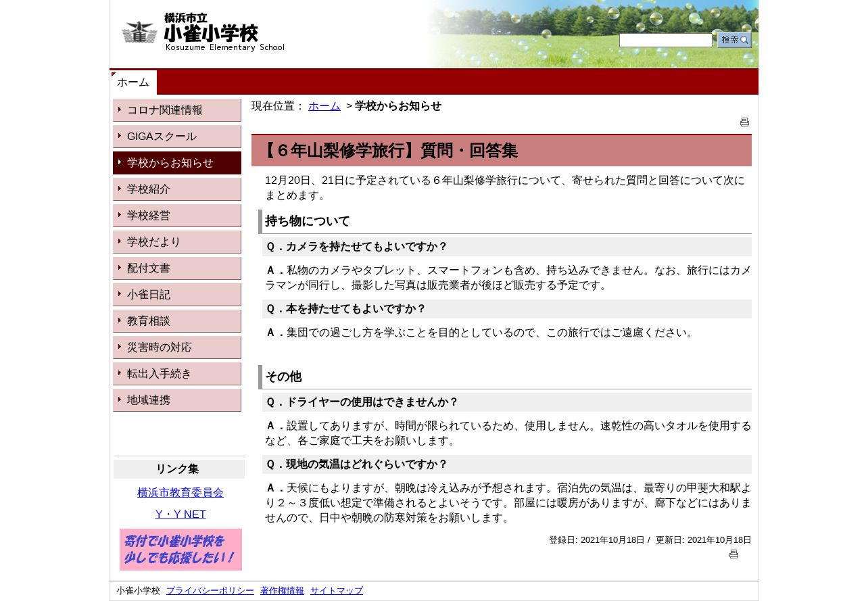Open 教育相談 menu item

177,321
